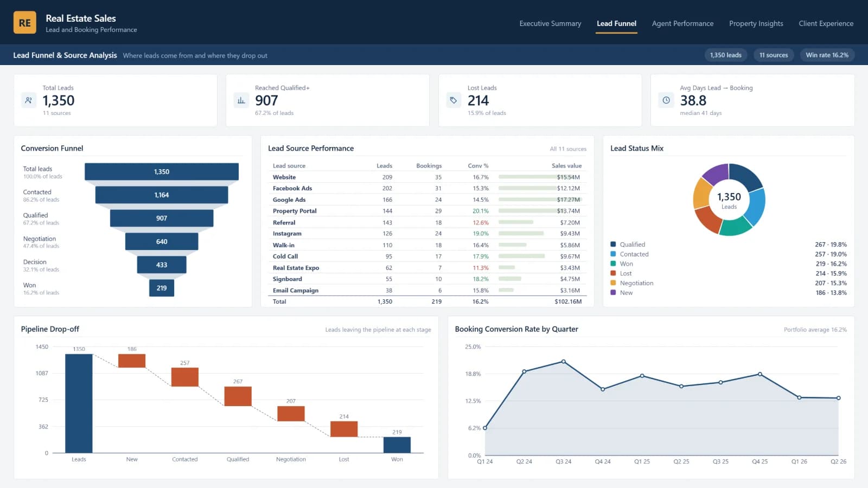Switch to the Agent Performance tab

pyautogui.click(x=682, y=23)
